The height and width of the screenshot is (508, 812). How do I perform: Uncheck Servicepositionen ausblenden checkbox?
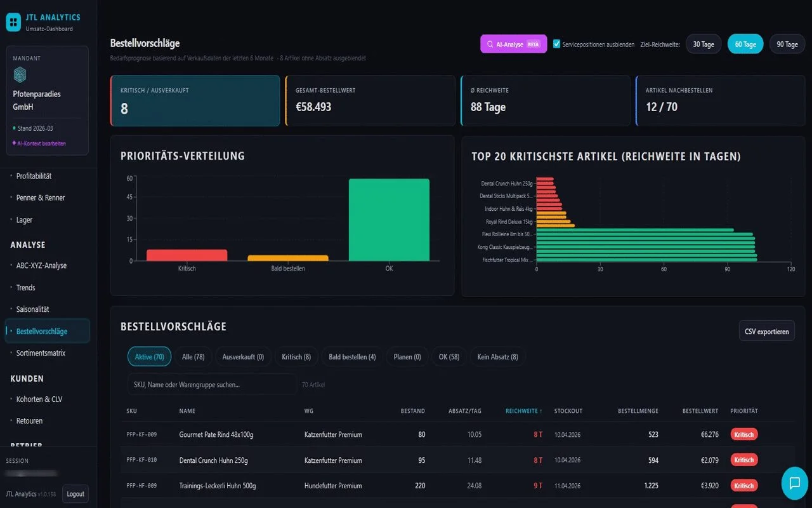coord(557,44)
